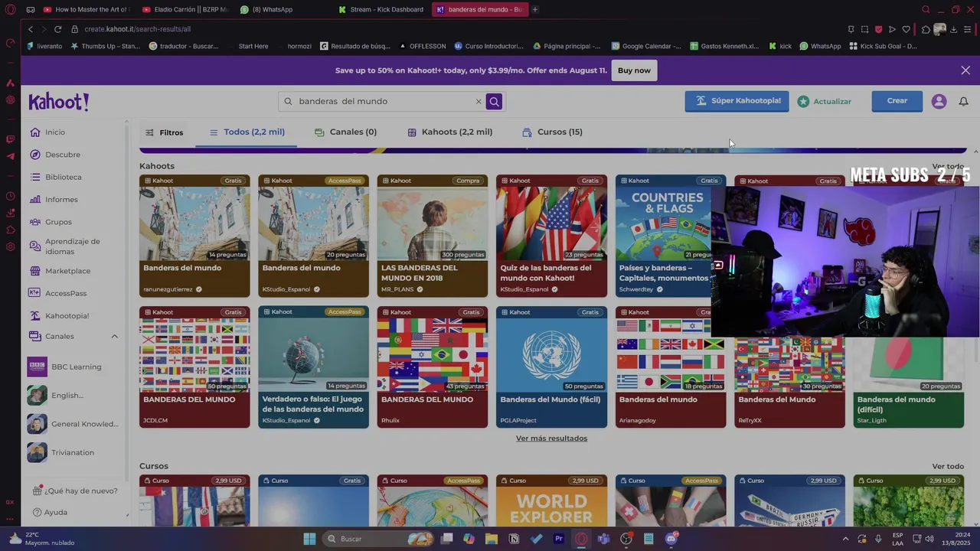Open Banderas del Mundo (fácil) kahoot
980x551 pixels.
551,367
